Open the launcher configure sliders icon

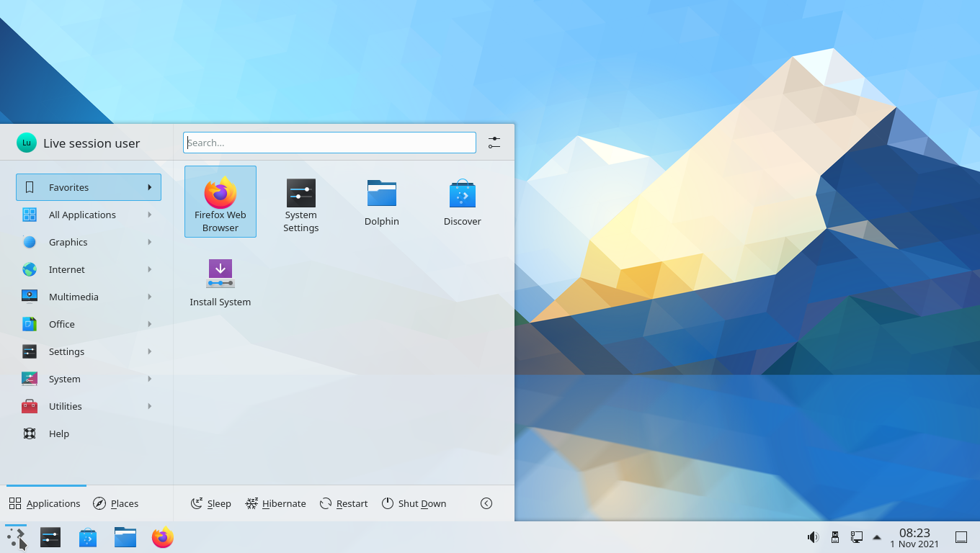[494, 143]
